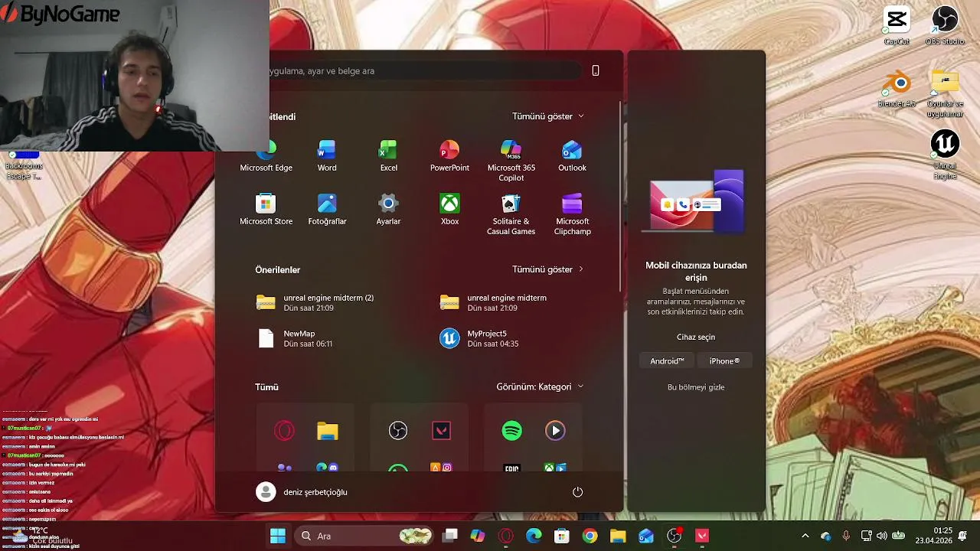Screen dimensions: 980x551
Task: Open Outlook from pinned apps
Action: click(x=572, y=157)
